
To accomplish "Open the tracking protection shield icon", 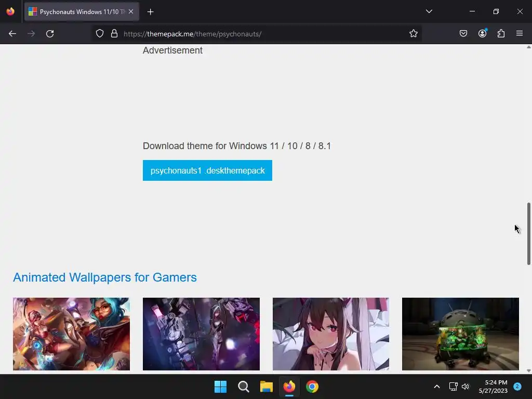I will pyautogui.click(x=99, y=34).
